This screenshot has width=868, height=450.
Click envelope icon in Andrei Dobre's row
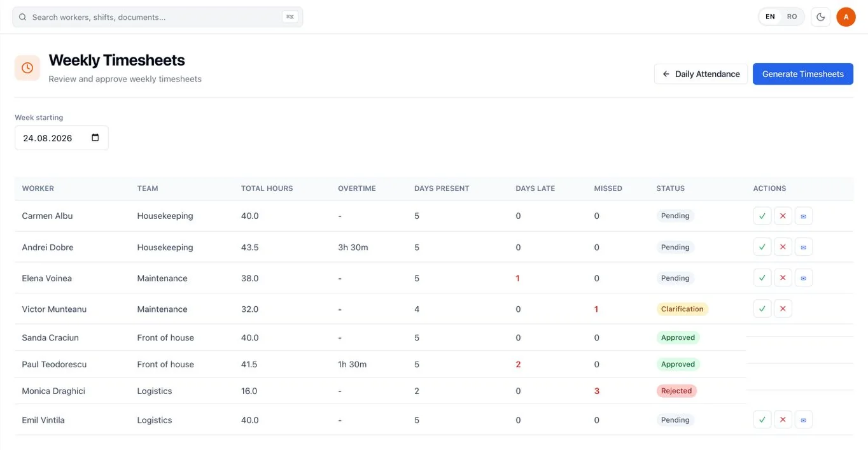point(803,247)
